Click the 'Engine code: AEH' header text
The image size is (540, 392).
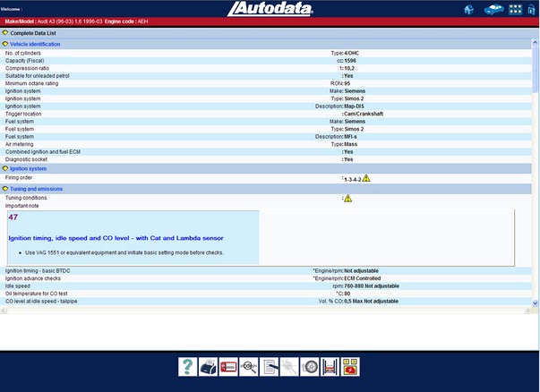pos(126,21)
